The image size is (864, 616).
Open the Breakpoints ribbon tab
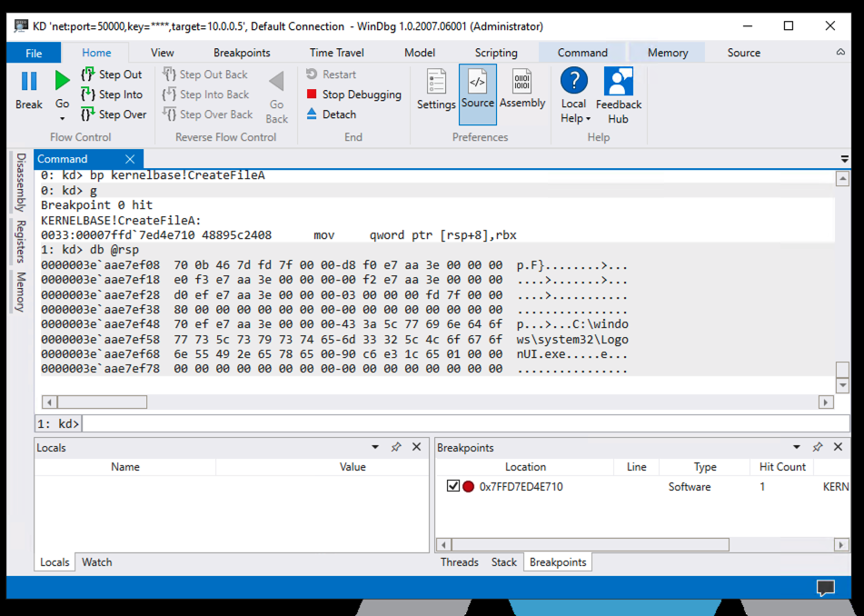[x=242, y=53]
